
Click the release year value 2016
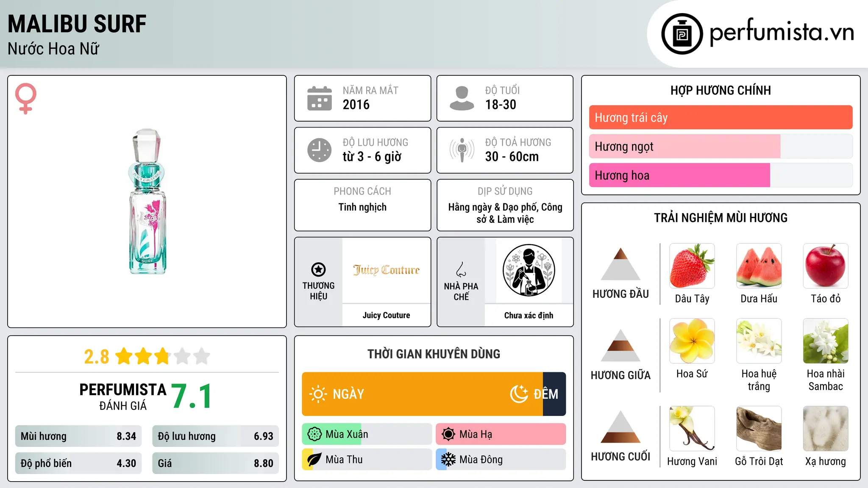356,105
